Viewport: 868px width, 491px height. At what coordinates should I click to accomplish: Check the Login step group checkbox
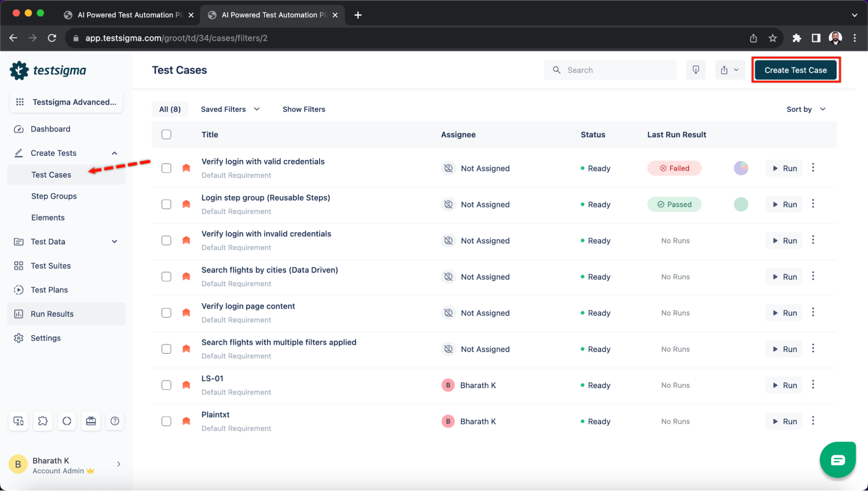[166, 204]
